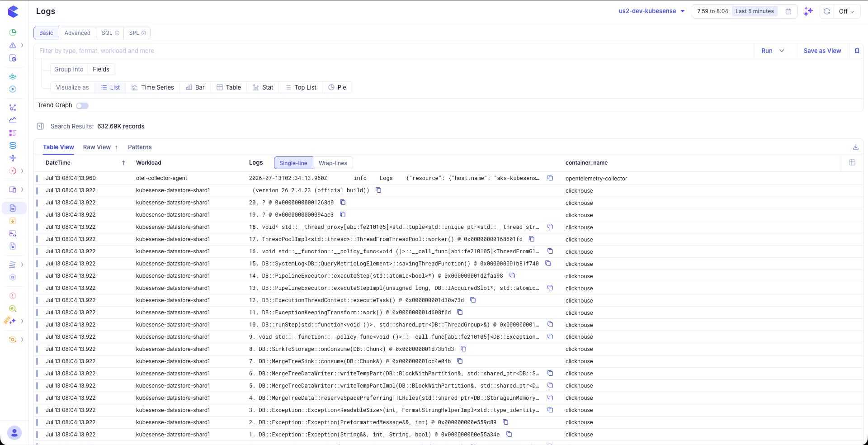Switch logs to Single-line mode

pos(293,163)
